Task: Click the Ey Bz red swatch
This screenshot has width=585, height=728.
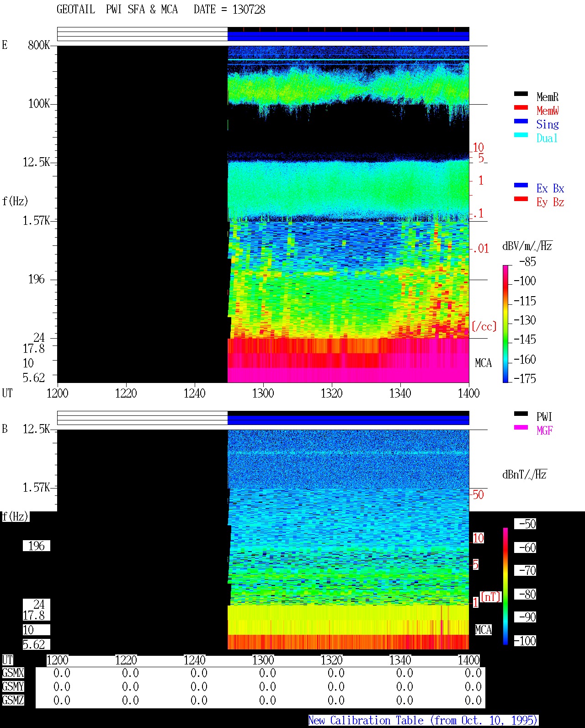Action: point(521,199)
